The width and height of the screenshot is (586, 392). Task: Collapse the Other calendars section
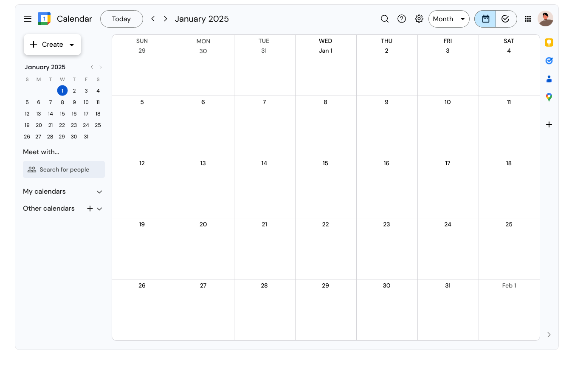[x=99, y=209]
